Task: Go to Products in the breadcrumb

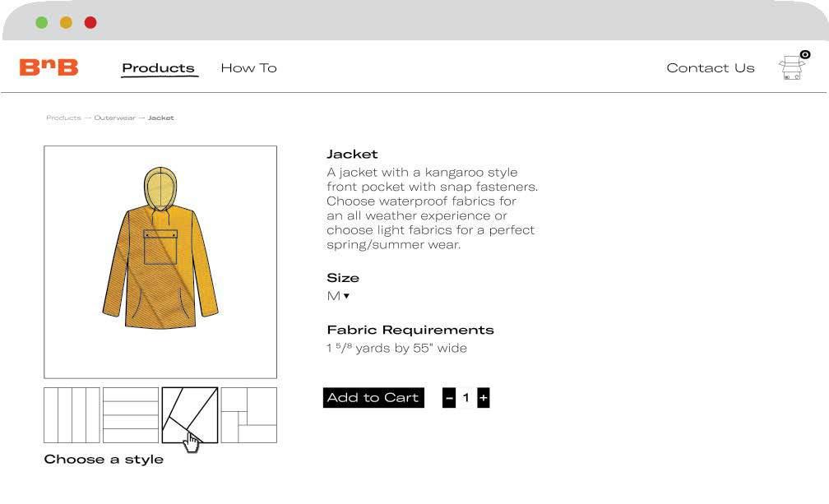Action: pyautogui.click(x=63, y=118)
